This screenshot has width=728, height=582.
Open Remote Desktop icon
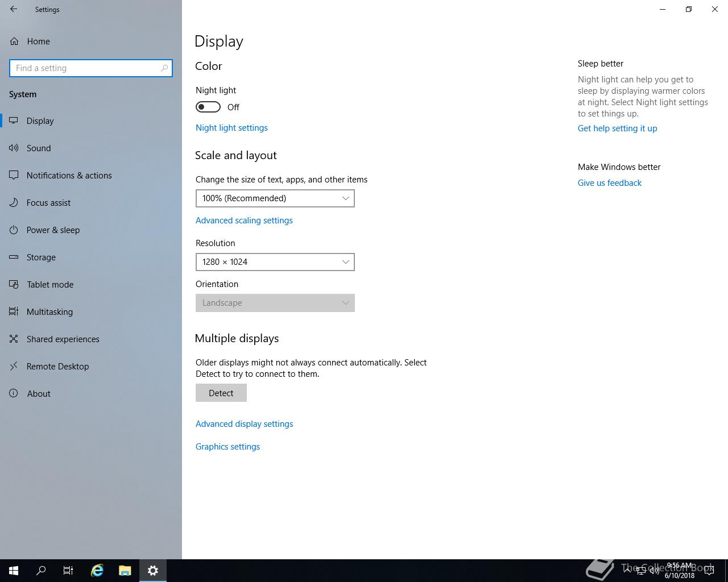point(14,366)
